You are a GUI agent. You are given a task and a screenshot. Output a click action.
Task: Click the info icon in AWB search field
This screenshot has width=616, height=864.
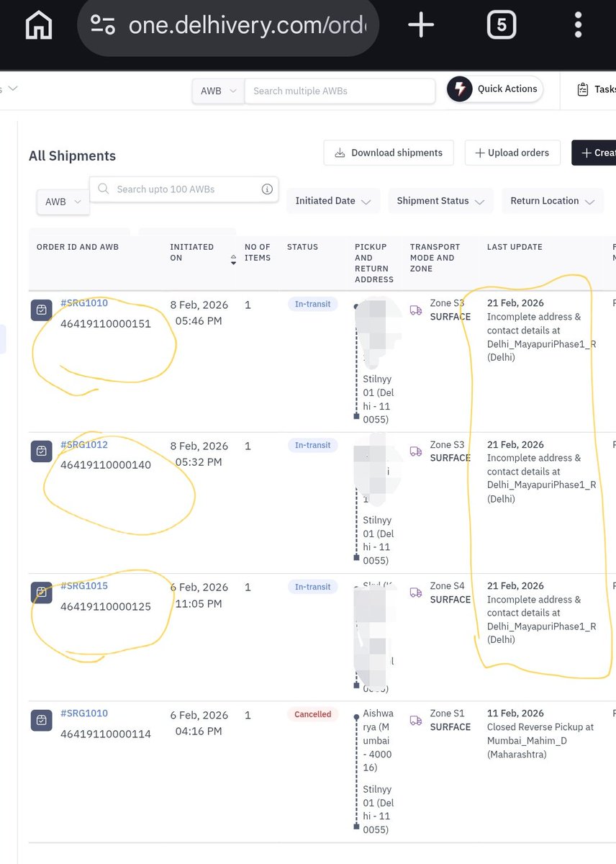click(x=267, y=189)
